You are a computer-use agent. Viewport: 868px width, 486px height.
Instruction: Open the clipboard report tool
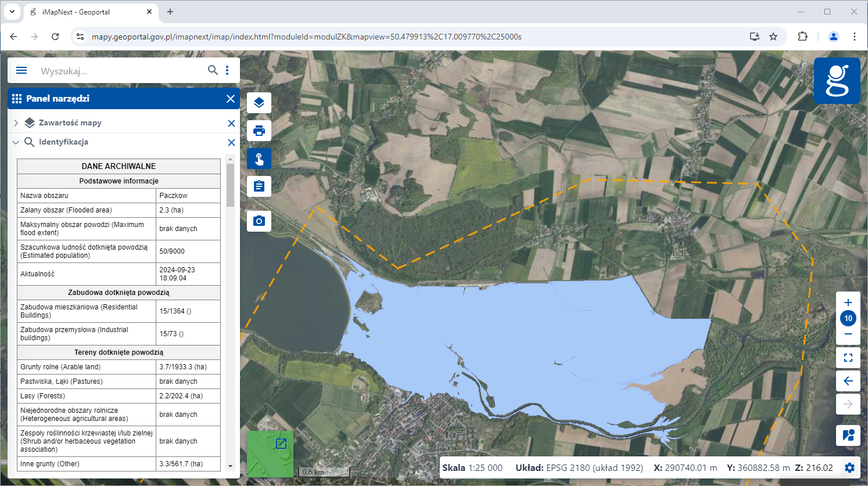point(259,186)
